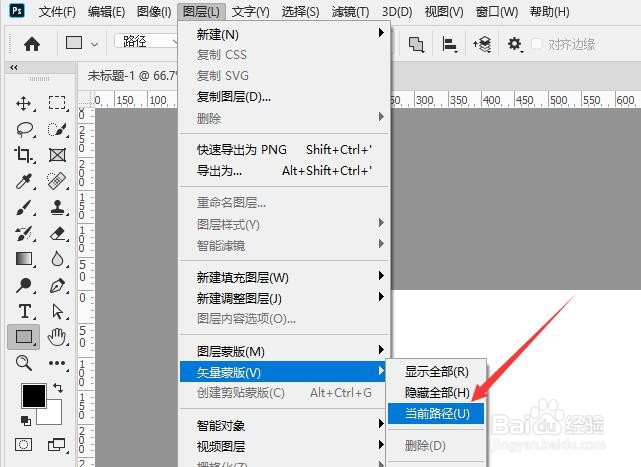Swap foreground and background colors

coord(58,388)
